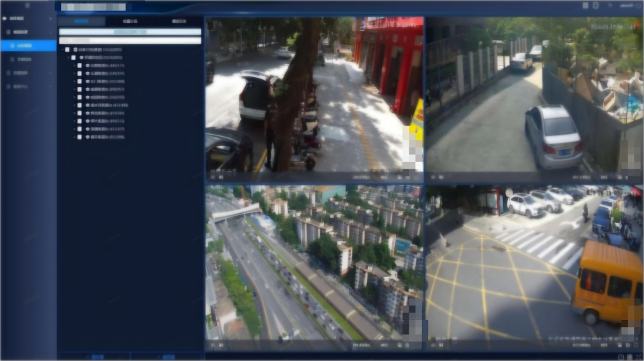Click the second icon in the top-right header

[595, 6]
